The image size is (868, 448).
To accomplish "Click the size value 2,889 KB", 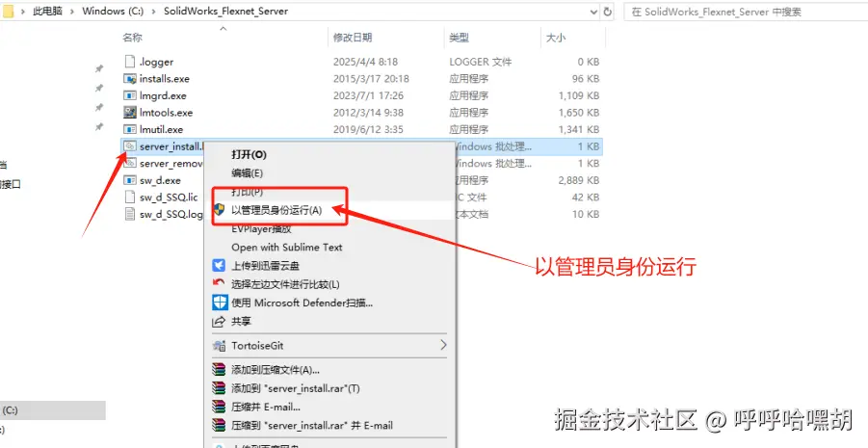I will tap(579, 180).
